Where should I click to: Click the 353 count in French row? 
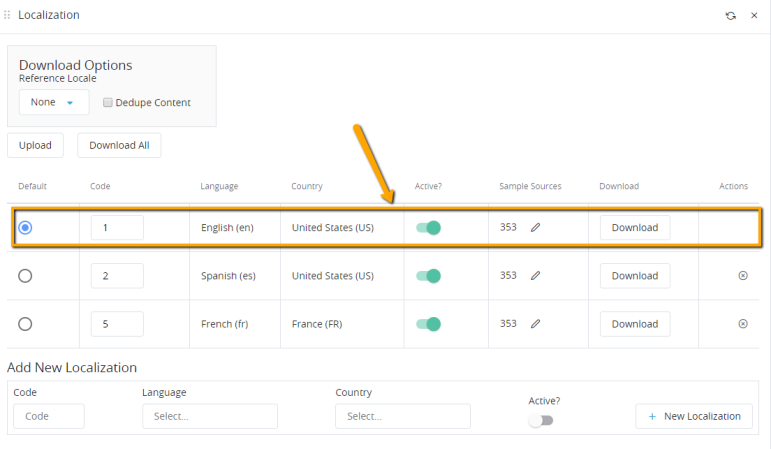[508, 324]
